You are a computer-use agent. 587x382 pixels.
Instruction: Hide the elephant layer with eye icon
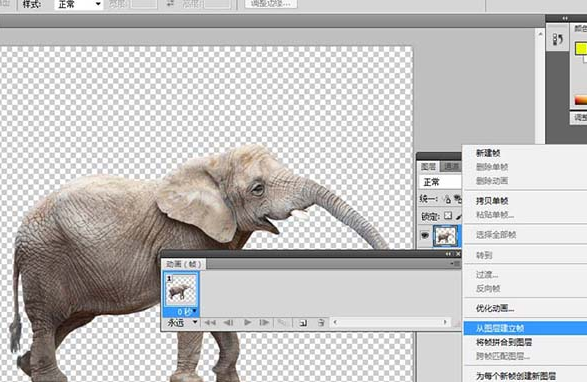click(425, 235)
